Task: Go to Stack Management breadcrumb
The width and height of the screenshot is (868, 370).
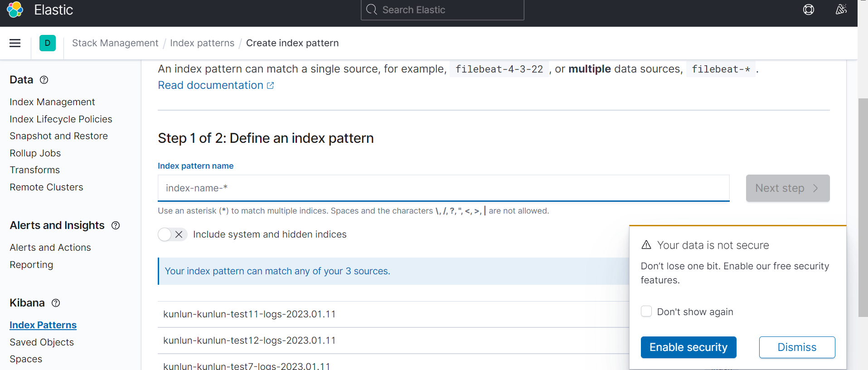Action: coord(115,43)
